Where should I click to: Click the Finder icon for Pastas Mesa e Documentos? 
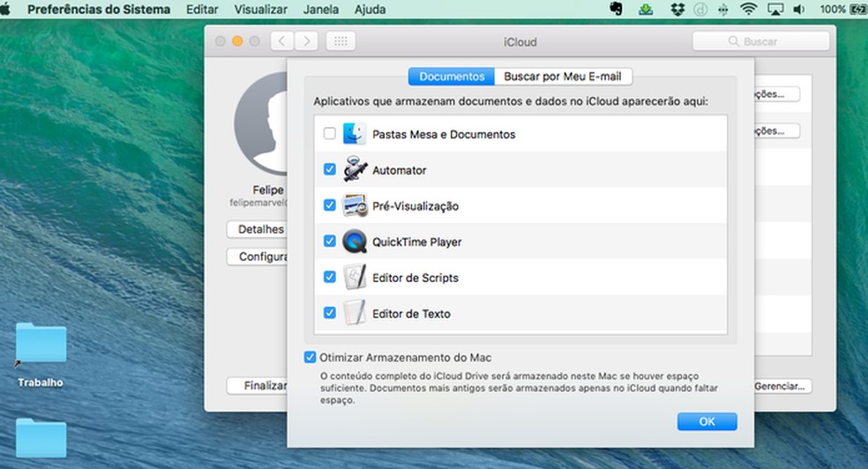355,134
